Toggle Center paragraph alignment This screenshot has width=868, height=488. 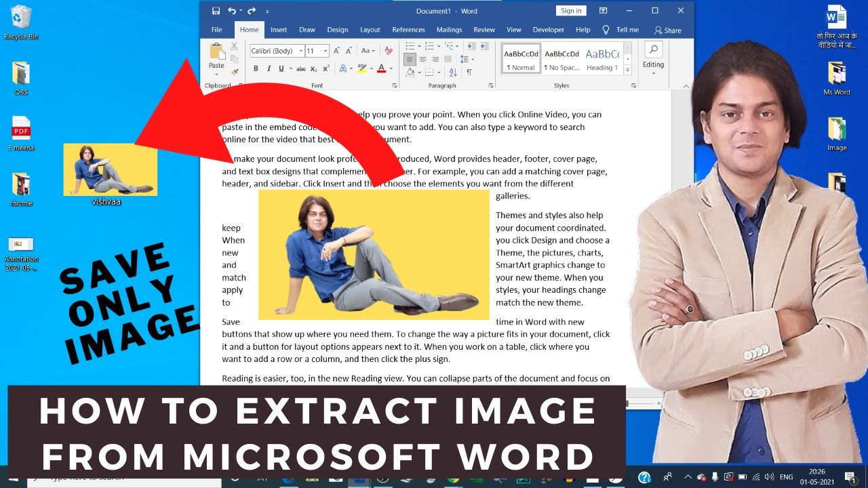point(422,60)
